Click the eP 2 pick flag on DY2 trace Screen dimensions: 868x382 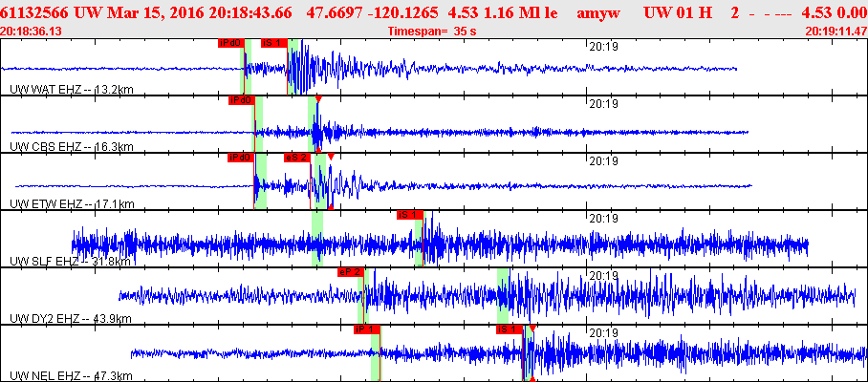[349, 272]
